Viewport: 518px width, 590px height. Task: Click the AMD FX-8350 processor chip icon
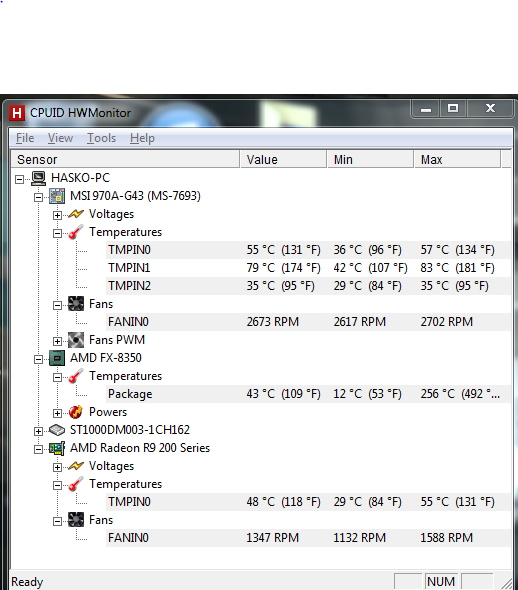coord(57,358)
